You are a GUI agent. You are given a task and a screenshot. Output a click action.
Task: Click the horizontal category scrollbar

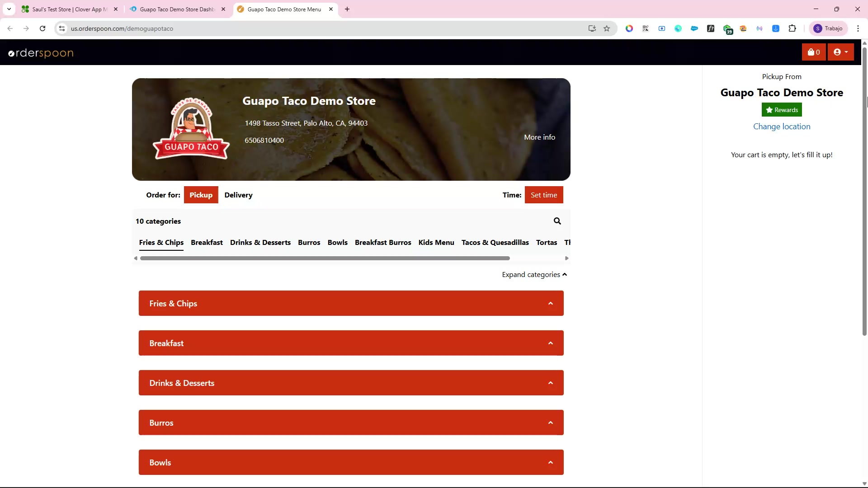(x=325, y=258)
